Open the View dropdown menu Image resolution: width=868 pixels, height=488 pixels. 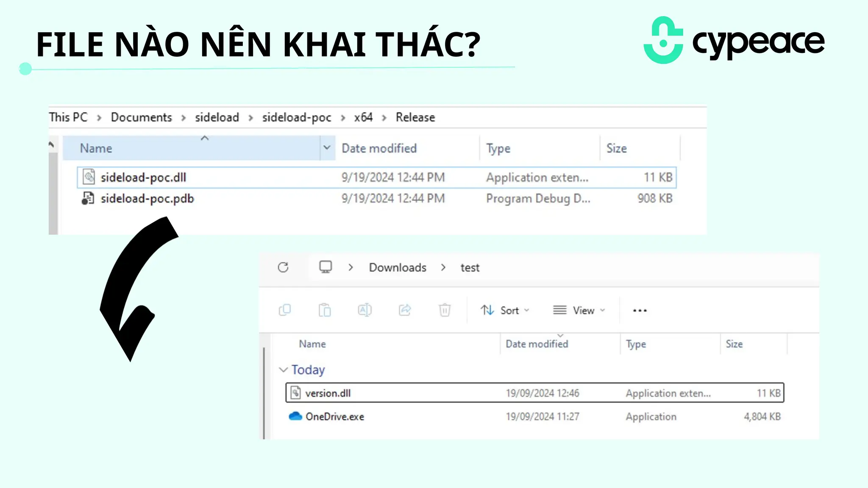tap(579, 311)
